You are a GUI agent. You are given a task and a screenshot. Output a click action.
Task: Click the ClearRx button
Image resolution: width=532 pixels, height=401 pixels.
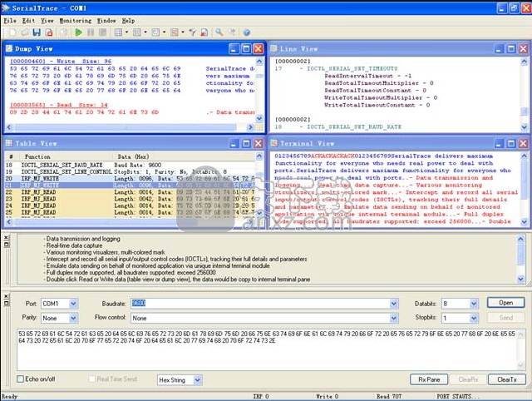click(468, 379)
